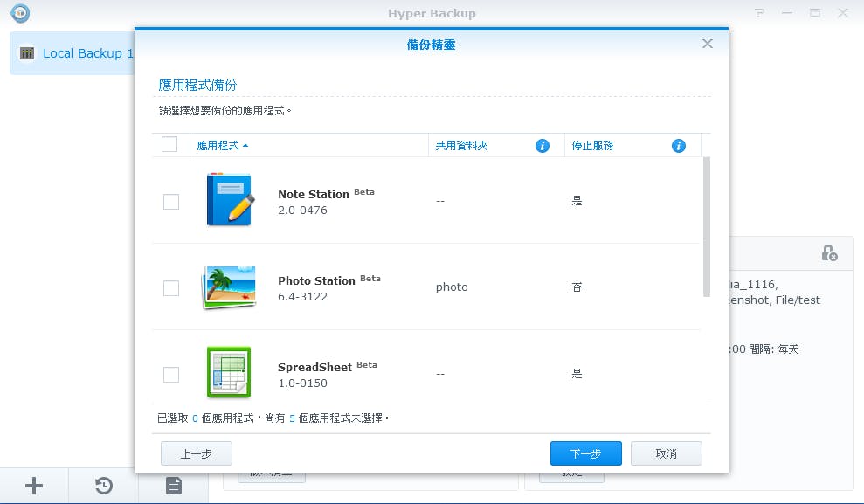
Task: Check the Note Station checkbox
Action: [171, 202]
